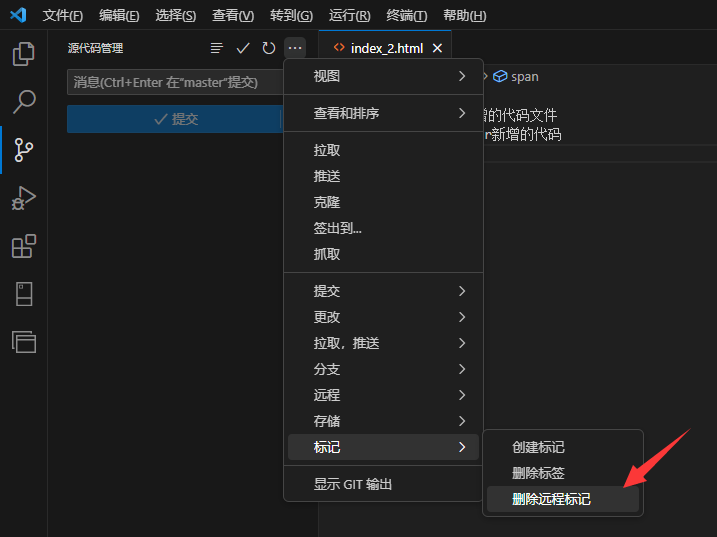
Task: Expand the 查看和排序 submenu
Action: click(383, 113)
